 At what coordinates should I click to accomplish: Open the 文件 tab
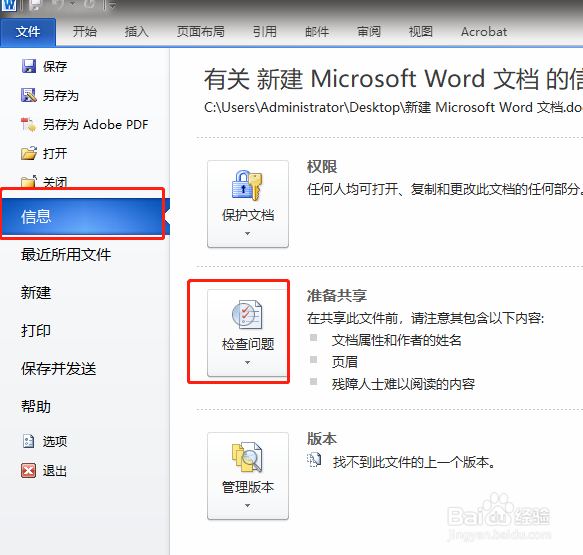click(x=28, y=32)
